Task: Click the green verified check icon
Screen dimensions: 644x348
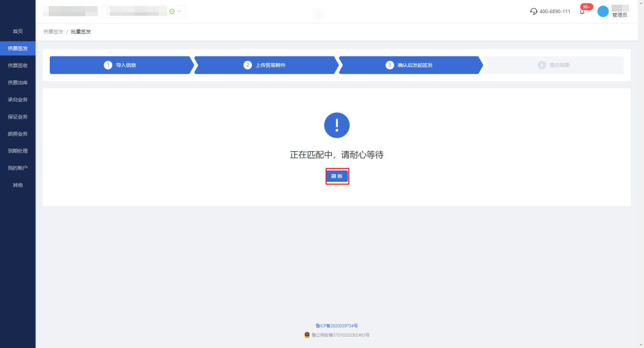Action: [172, 11]
